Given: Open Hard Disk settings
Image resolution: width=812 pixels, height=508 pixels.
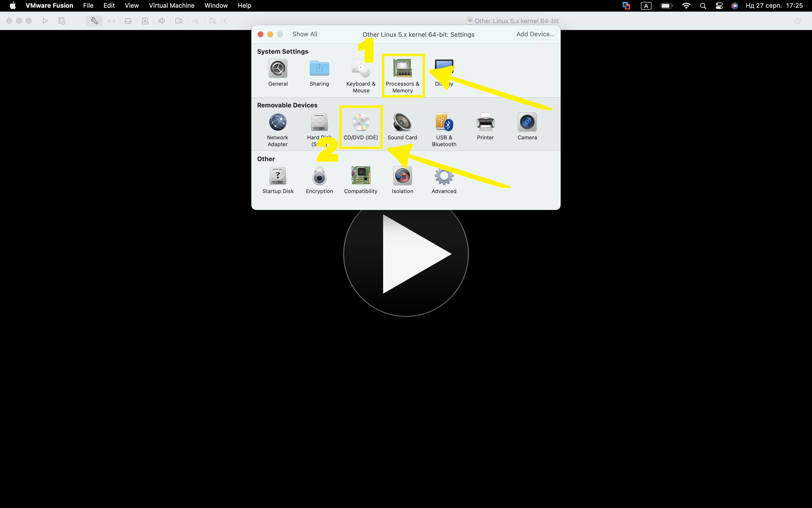Looking at the screenshot, I should pyautogui.click(x=319, y=130).
